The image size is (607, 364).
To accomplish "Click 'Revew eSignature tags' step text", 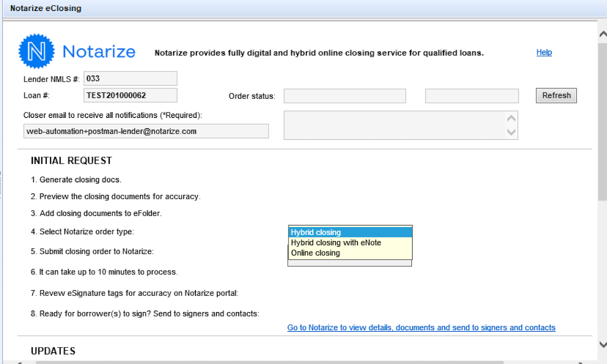I will point(134,293).
